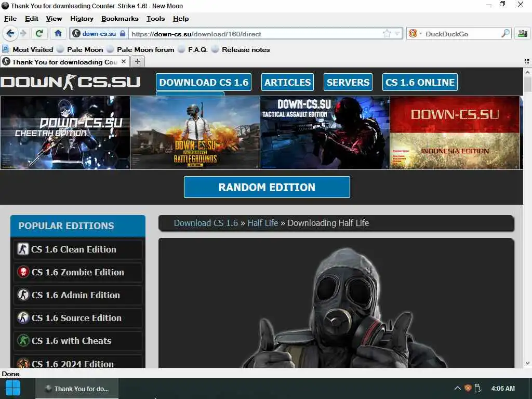Image resolution: width=532 pixels, height=399 pixels.
Task: Click the CS 1.6 Source Edition icon
Action: (23, 318)
